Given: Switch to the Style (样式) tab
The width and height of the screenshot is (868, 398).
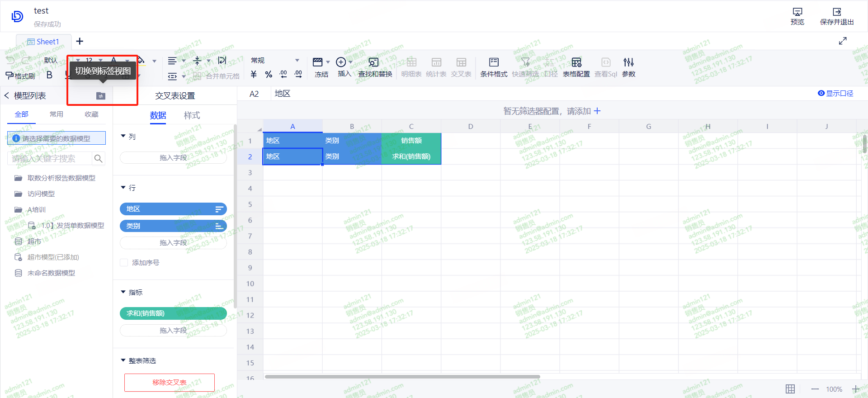Looking at the screenshot, I should tap(192, 115).
